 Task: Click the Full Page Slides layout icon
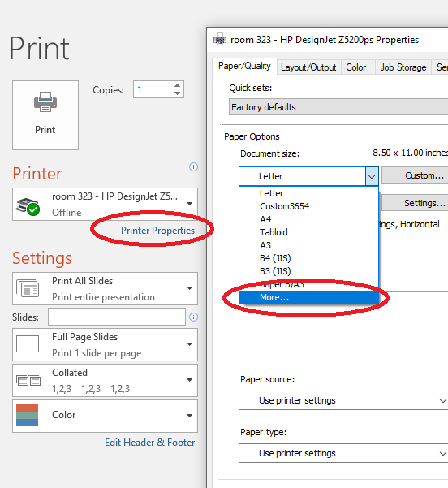click(x=28, y=344)
